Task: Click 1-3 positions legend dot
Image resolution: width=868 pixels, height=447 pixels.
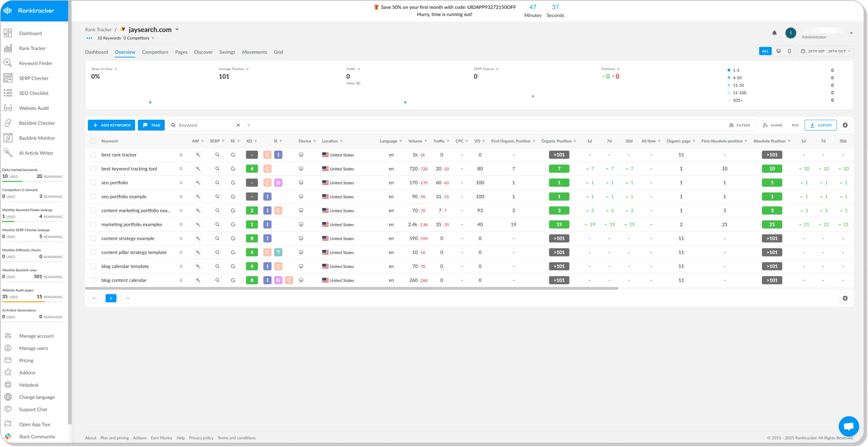Action: coord(728,70)
